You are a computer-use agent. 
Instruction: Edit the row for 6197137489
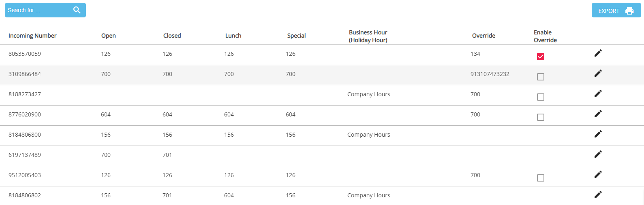598,154
